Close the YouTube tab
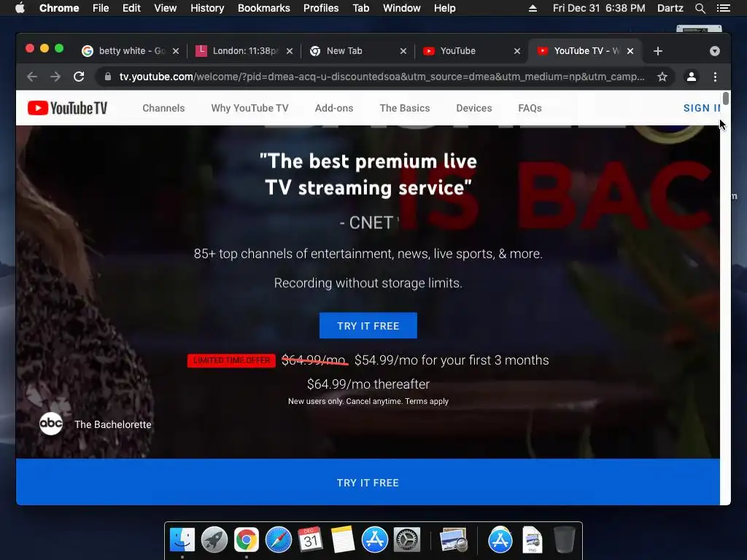The width and height of the screenshot is (747, 560). [x=517, y=51]
